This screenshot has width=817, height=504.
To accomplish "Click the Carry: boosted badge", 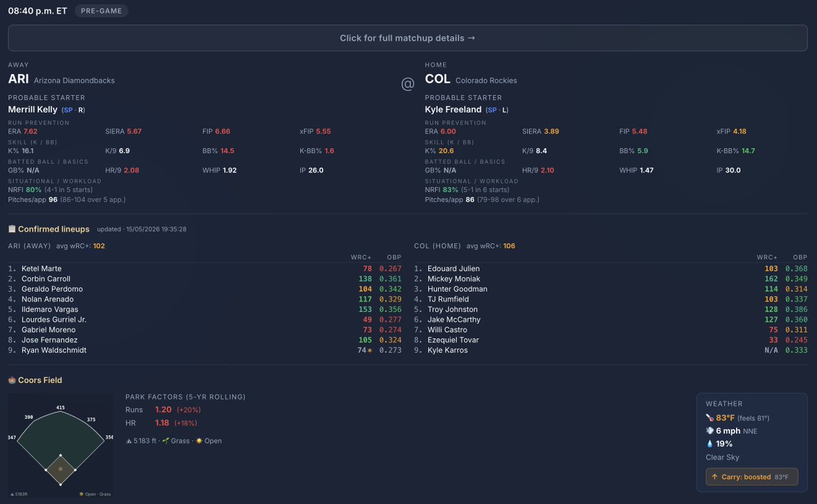I will point(752,477).
